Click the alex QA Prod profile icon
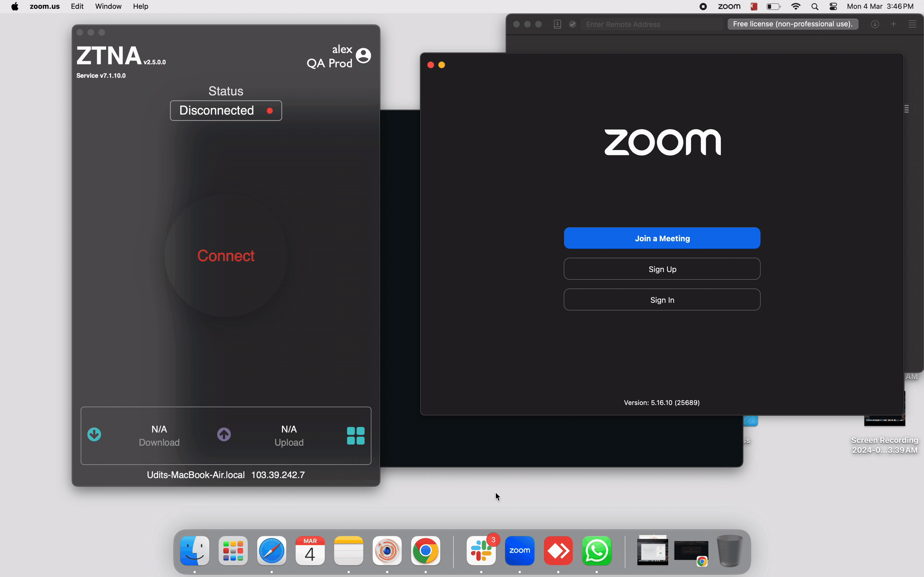Image resolution: width=924 pixels, height=577 pixels. [x=364, y=56]
